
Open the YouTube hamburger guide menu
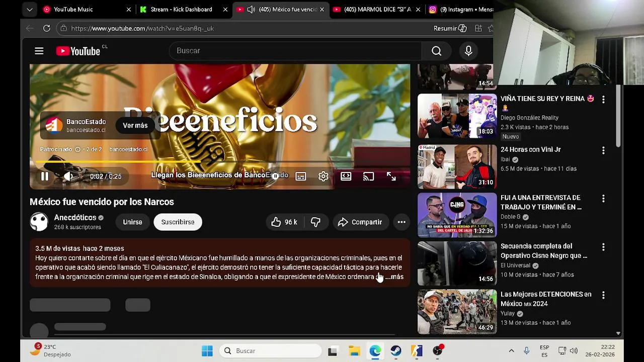click(39, 51)
